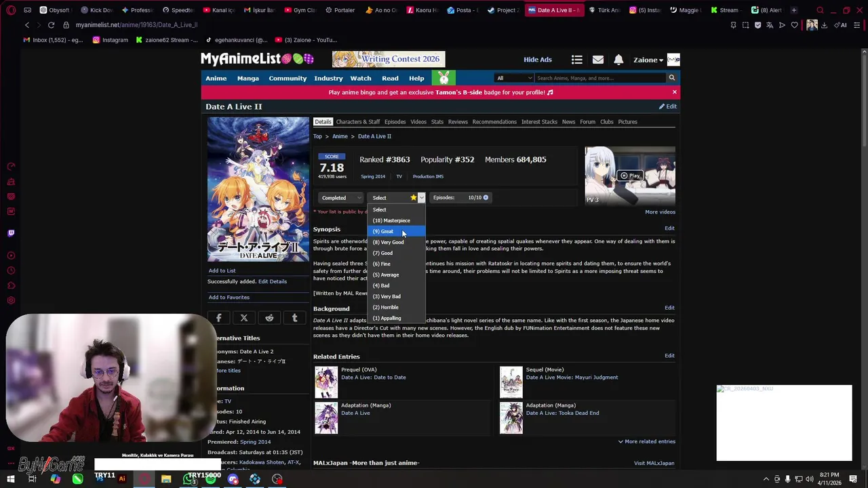The width and height of the screenshot is (868, 488).
Task: Click the Edit pencil next to title
Action: 668,106
